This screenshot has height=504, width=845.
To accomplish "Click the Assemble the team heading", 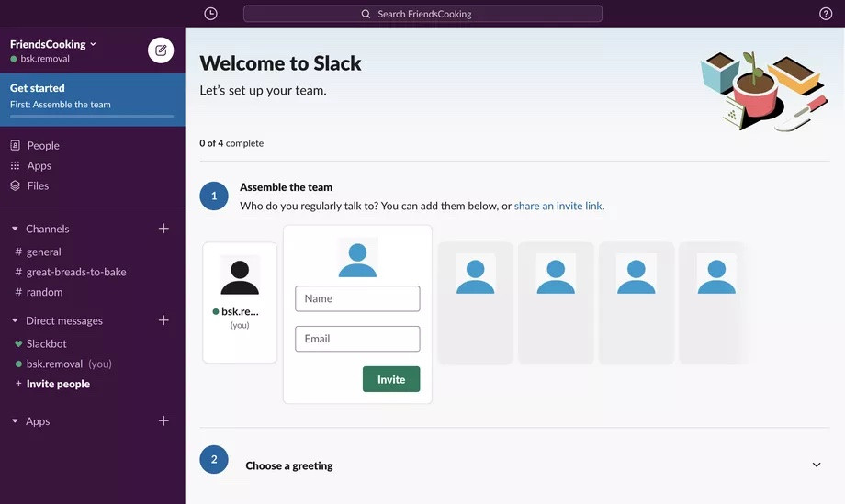I will coord(287,187).
